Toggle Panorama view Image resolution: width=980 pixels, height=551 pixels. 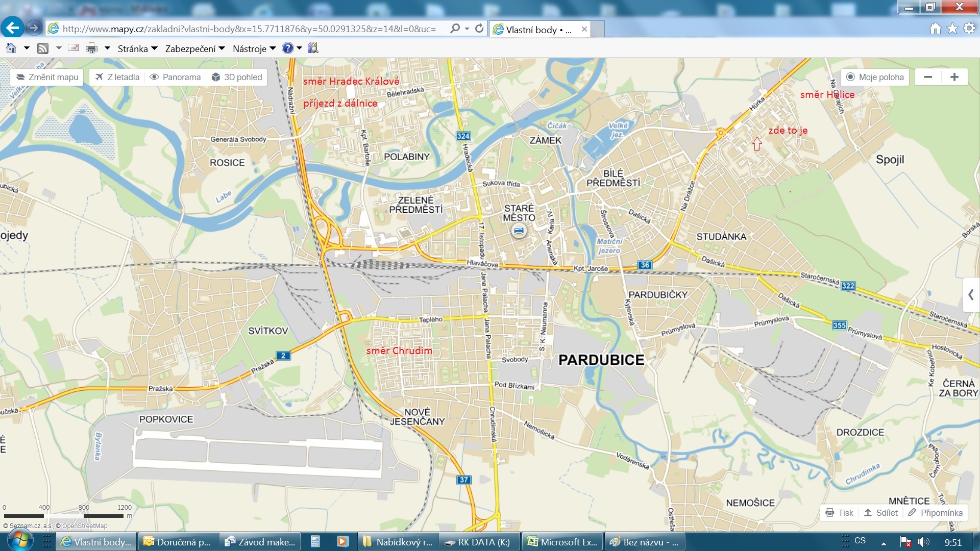point(175,77)
